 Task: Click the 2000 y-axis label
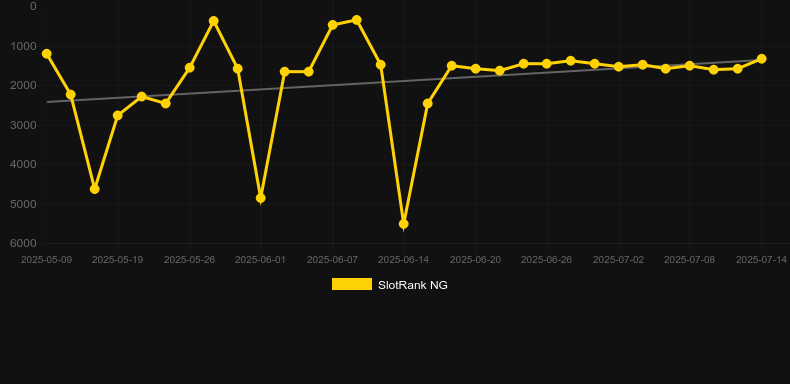click(24, 86)
